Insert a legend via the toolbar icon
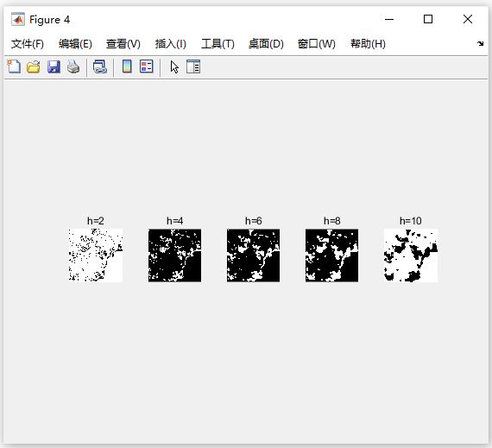492x448 pixels. coord(146,66)
